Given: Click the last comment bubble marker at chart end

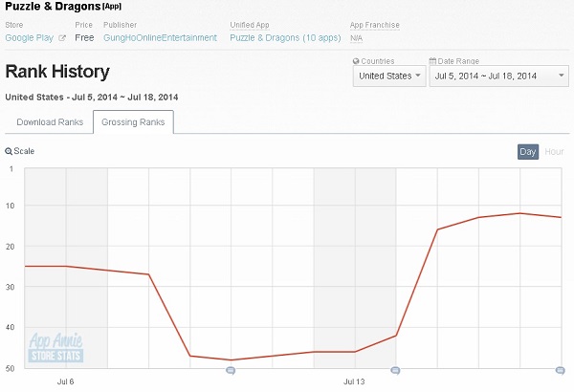Looking at the screenshot, I should (561, 371).
